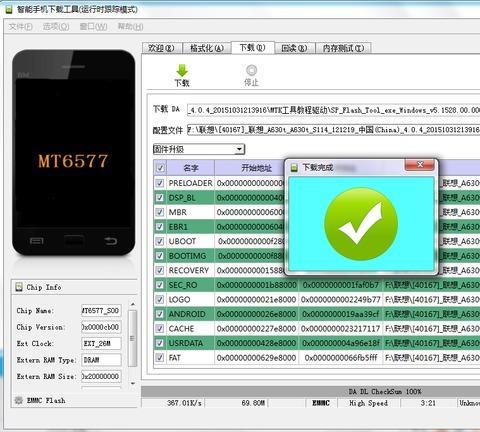
Task: Uncheck the FAT row checkbox
Action: 160,358
